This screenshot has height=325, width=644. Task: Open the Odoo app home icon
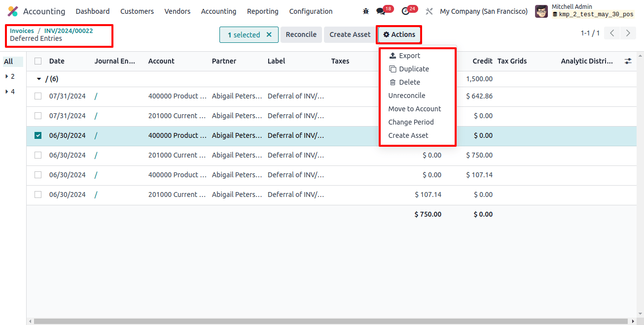(x=13, y=11)
